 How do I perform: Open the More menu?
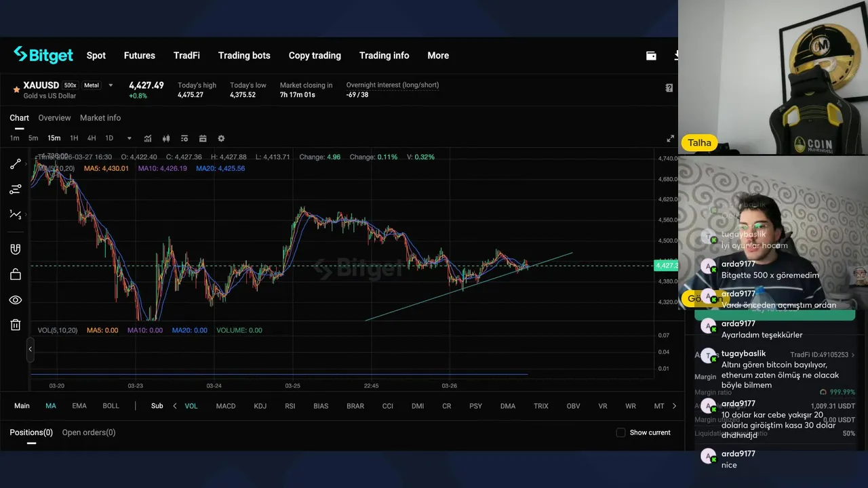[438, 56]
